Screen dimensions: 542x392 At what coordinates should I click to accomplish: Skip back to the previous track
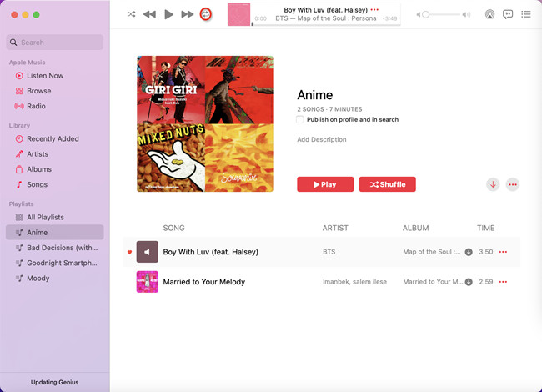click(149, 14)
